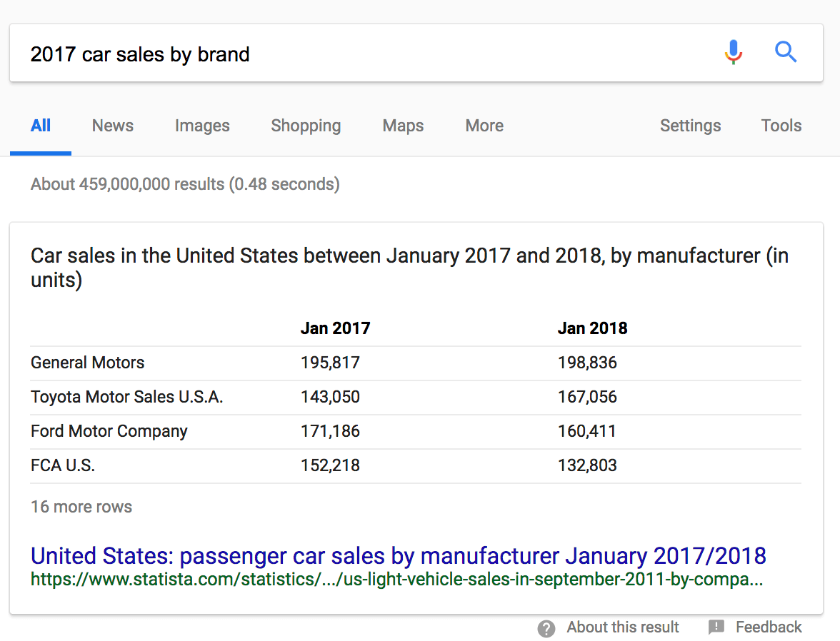Expand the 16 more rows link

point(81,507)
